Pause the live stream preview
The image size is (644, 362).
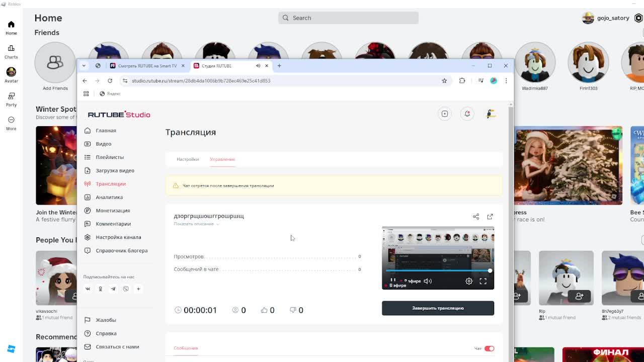[393, 281]
